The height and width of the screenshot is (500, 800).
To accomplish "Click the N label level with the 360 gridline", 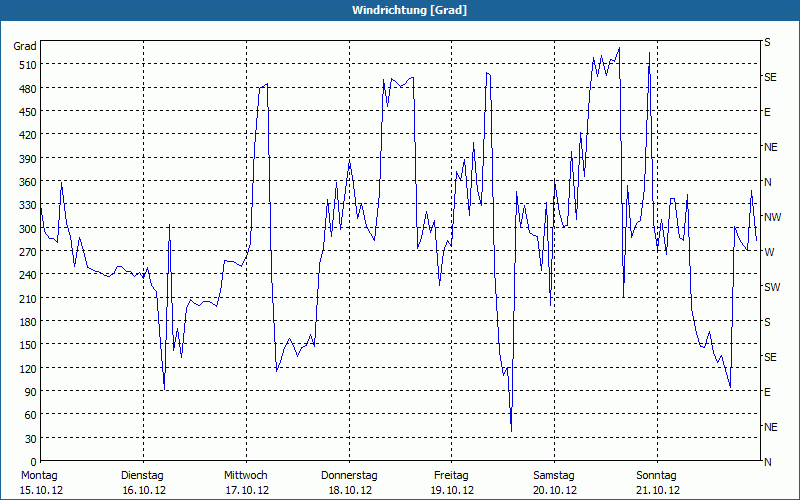I will [x=767, y=182].
